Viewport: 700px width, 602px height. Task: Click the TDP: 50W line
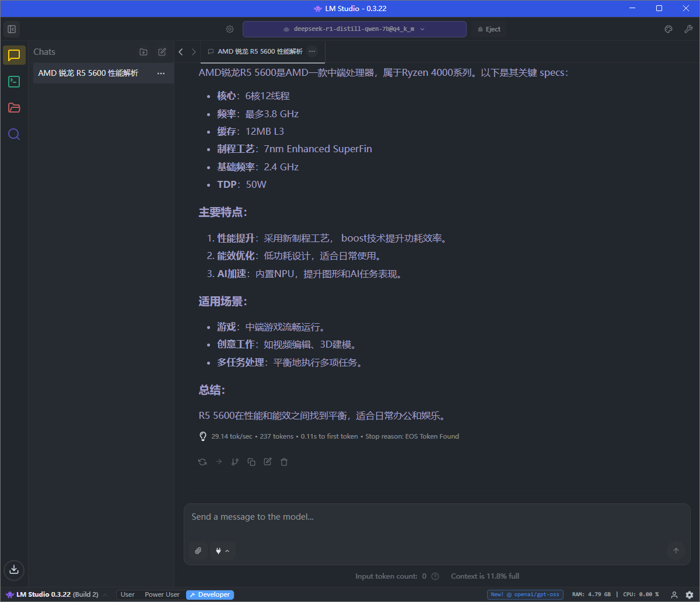click(242, 185)
